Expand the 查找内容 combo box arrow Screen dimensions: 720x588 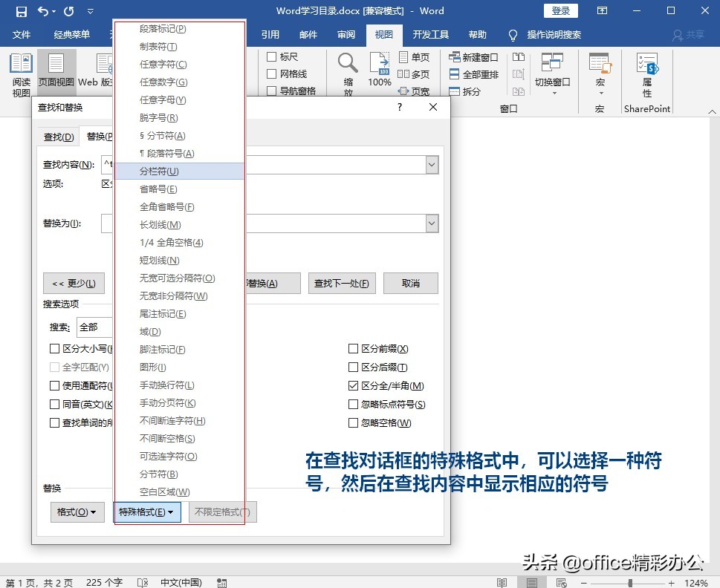pos(432,165)
